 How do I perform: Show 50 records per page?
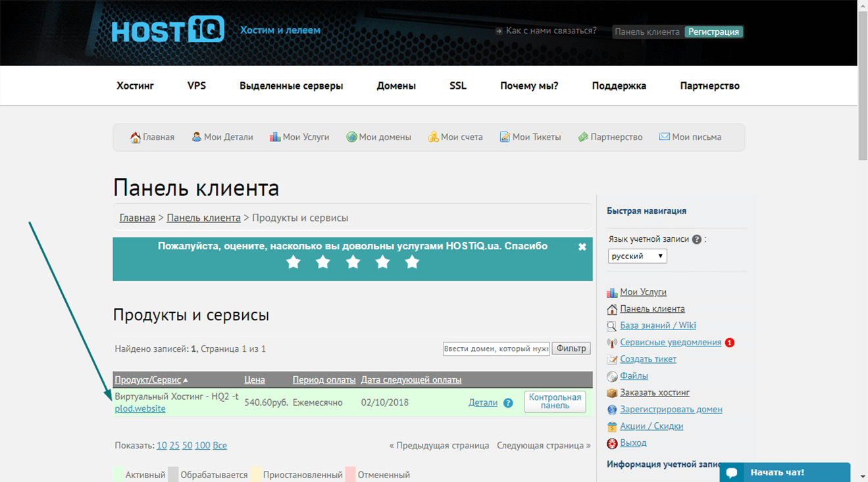pyautogui.click(x=188, y=445)
